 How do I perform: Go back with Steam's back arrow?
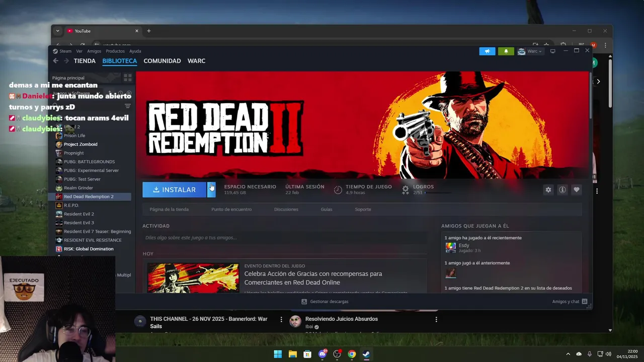tap(56, 61)
